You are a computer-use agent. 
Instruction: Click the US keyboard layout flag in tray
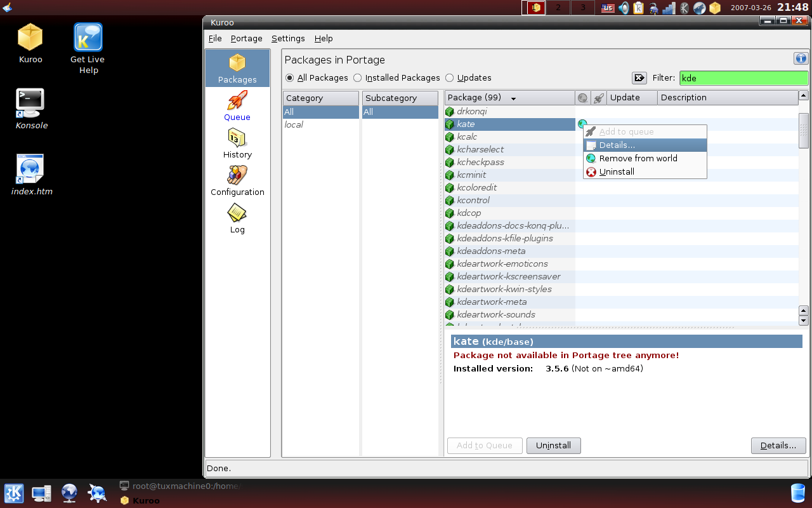[x=608, y=8]
